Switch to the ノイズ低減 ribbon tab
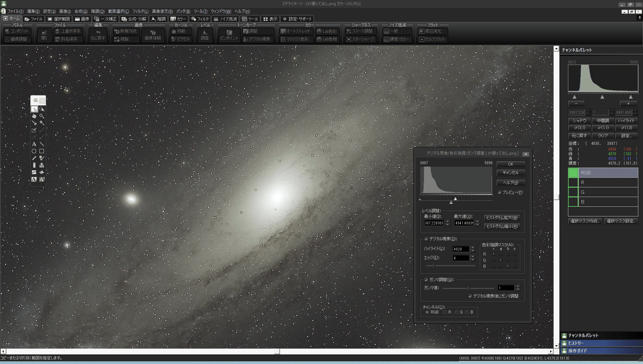 (225, 19)
